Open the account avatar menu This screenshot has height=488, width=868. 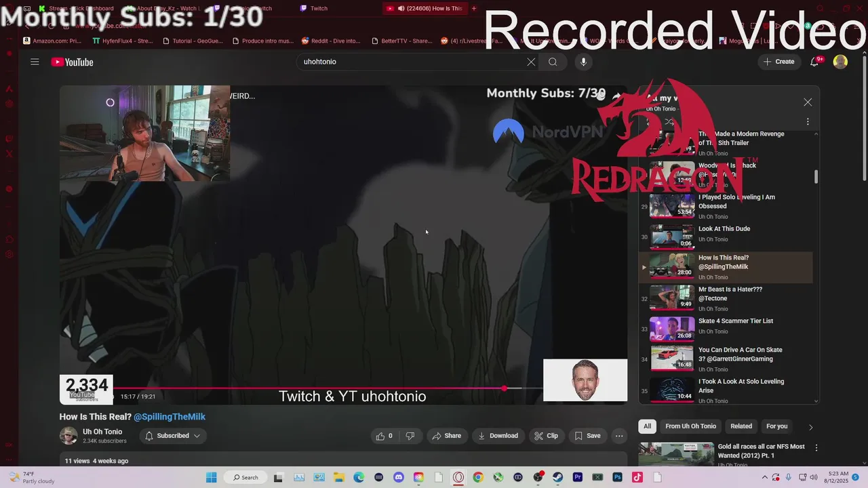click(x=840, y=62)
